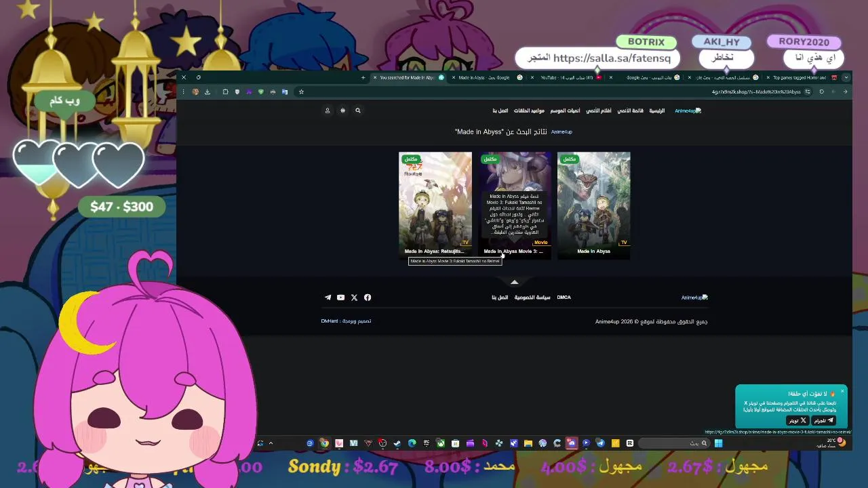The image size is (868, 488).
Task: Click the تلجرام button in the popup
Action: 824,420
